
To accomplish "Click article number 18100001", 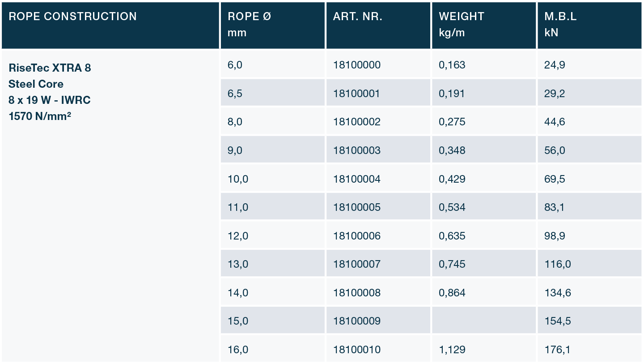I will click(356, 94).
